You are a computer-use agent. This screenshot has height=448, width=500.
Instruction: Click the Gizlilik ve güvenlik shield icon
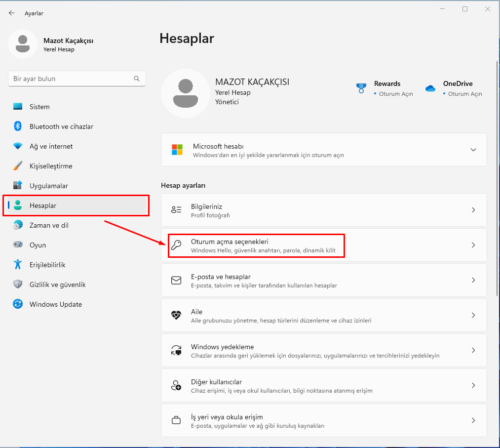(18, 285)
